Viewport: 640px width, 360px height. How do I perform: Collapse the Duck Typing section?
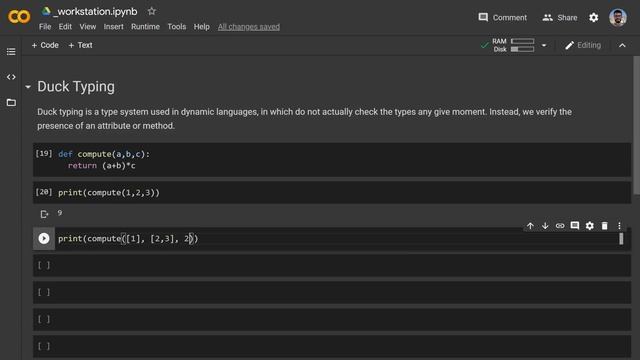coord(28,87)
